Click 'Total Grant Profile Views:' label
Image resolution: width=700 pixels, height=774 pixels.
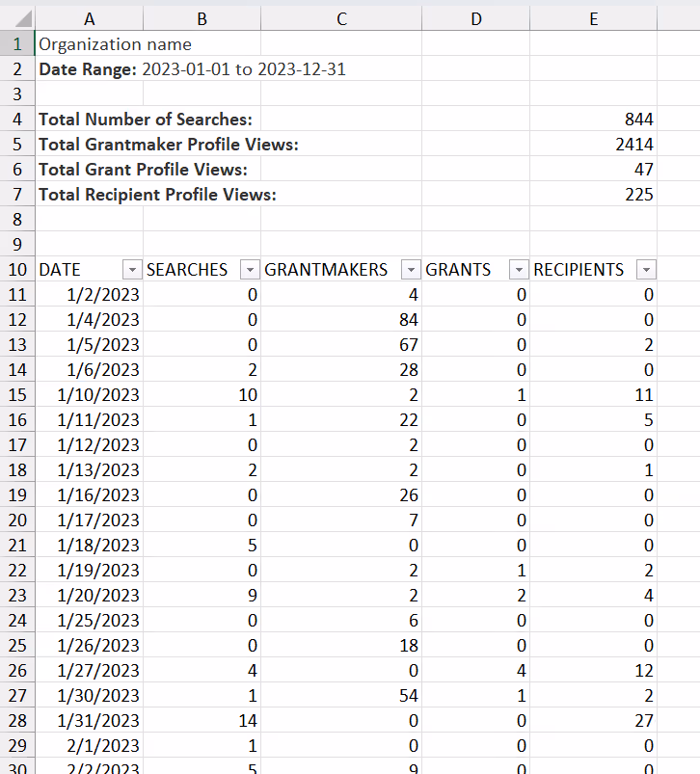click(x=143, y=170)
